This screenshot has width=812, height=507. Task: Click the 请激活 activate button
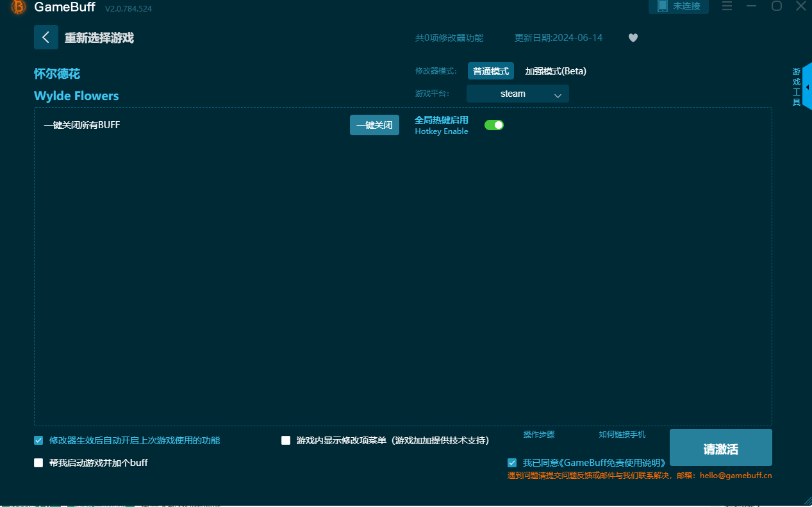(x=721, y=447)
